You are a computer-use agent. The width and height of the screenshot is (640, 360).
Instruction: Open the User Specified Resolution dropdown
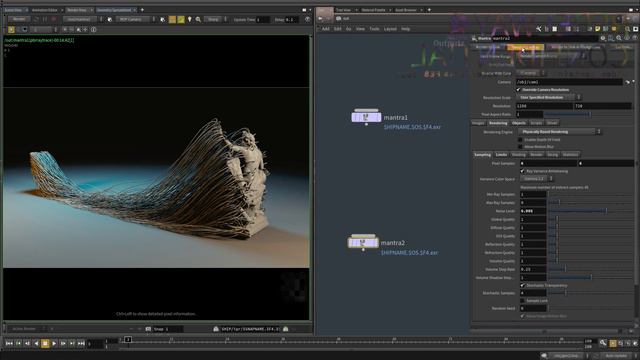[549, 98]
